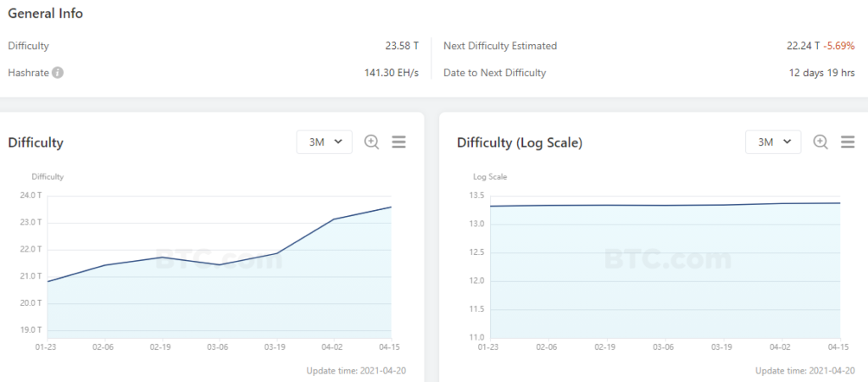Click the Hashrate info icon

click(x=58, y=73)
